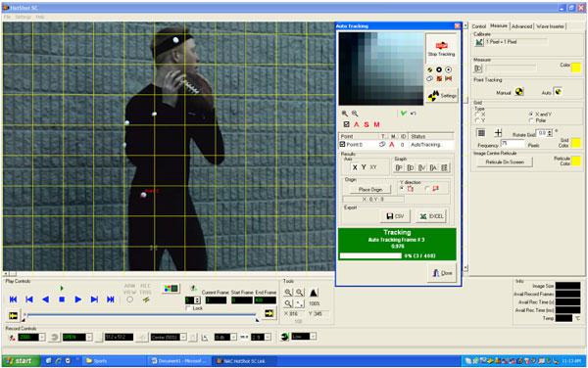
Task: Step forward one frame
Action: (x=94, y=299)
